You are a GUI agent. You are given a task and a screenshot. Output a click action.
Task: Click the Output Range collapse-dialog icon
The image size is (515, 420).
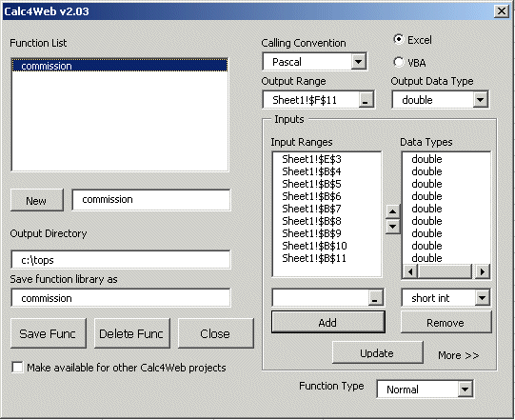tap(366, 100)
